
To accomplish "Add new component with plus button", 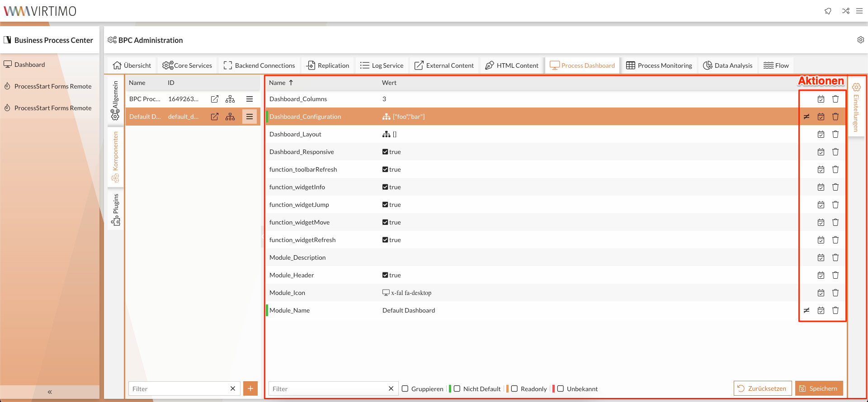I will (250, 388).
